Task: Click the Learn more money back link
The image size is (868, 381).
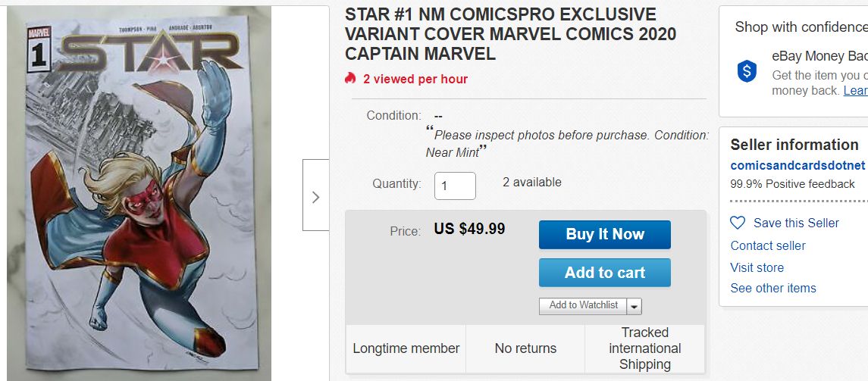Action: pos(856,90)
